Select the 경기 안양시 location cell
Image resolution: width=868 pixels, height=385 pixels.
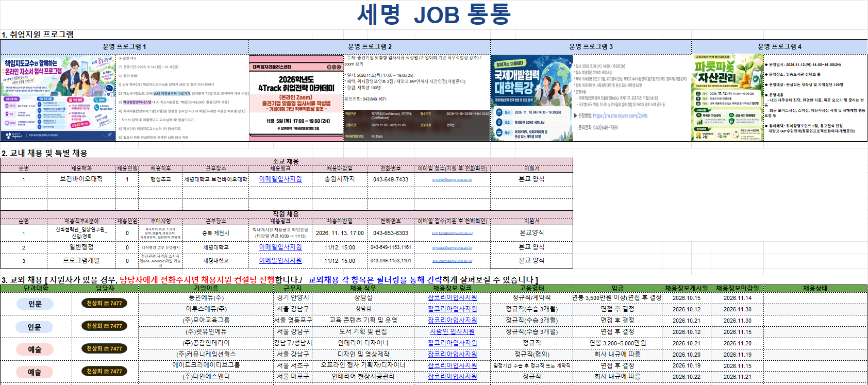coord(293,297)
